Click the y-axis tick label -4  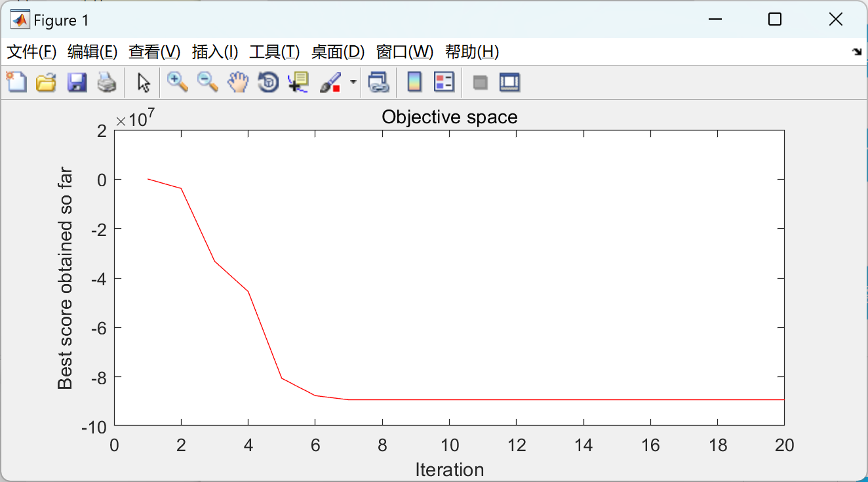(98, 278)
